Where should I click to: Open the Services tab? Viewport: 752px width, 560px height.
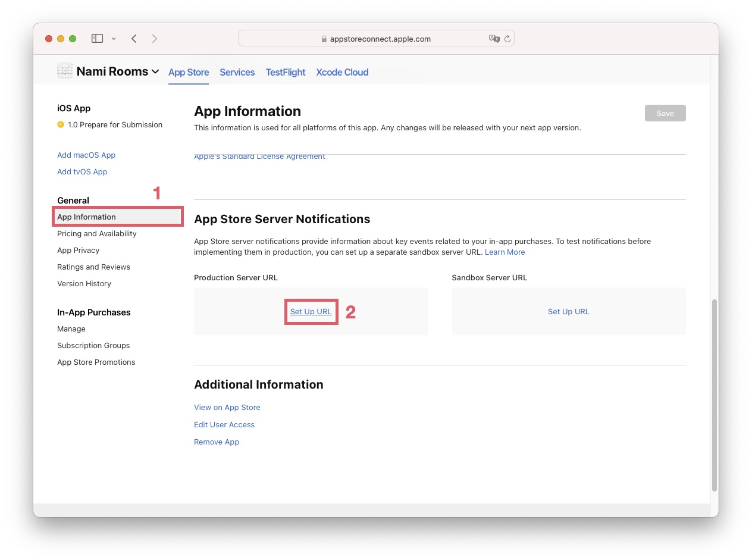237,72
